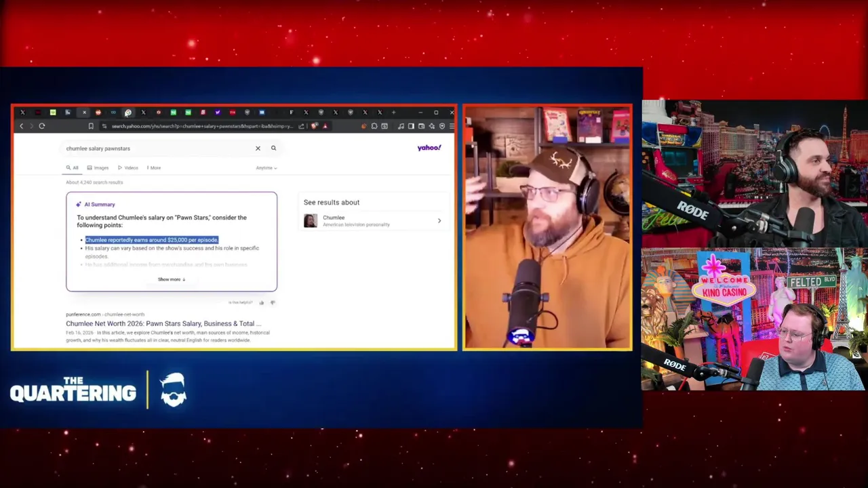This screenshot has width=868, height=488.
Task: Close the active browser tab
Action: pos(84,113)
